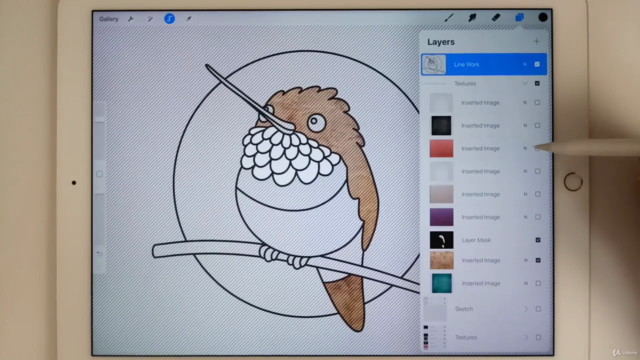Select the pinkish-gray Inserted Image layer
Image resolution: width=640 pixels, height=360 pixels.
[484, 194]
